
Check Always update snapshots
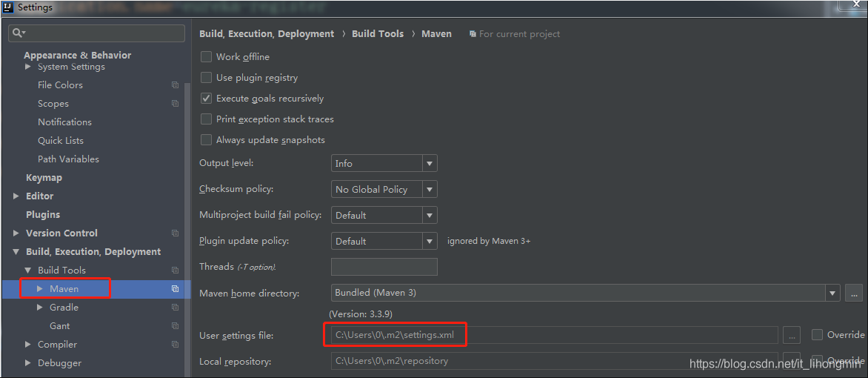click(206, 139)
